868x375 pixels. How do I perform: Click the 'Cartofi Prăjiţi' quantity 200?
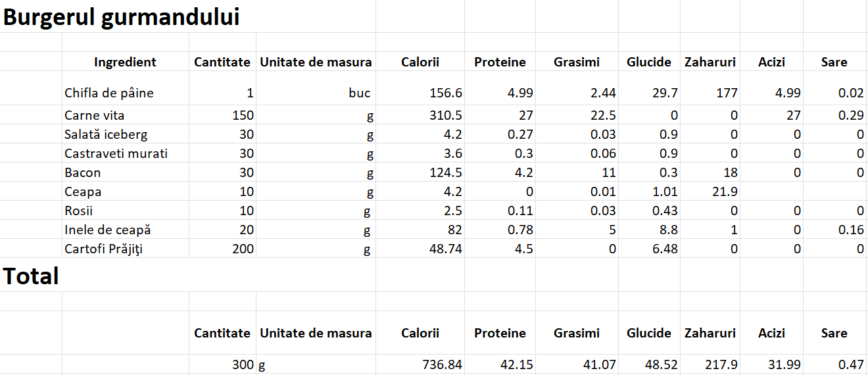point(223,249)
